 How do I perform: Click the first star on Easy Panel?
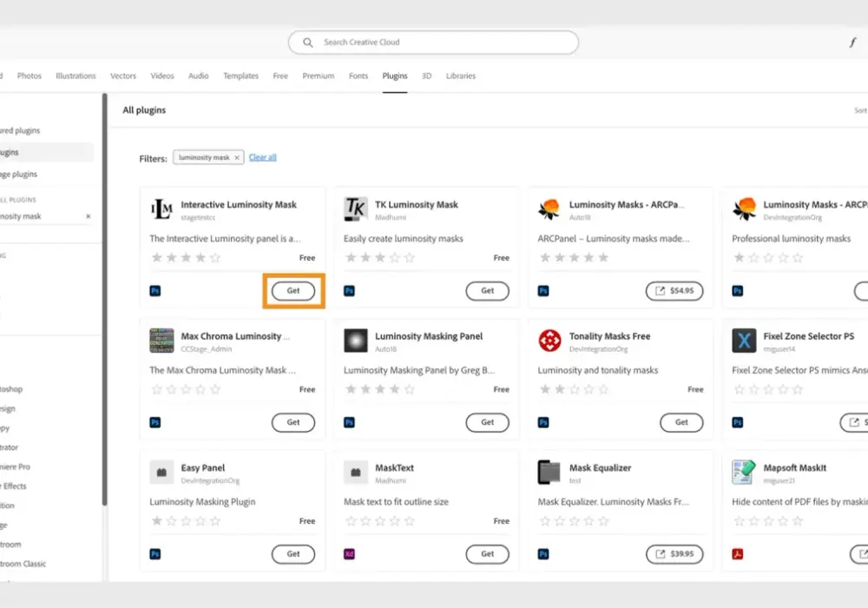tap(157, 521)
